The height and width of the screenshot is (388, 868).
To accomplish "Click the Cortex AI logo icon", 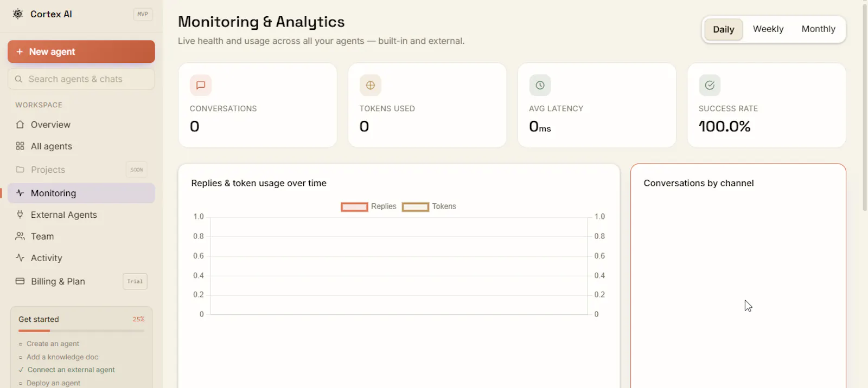I will point(18,14).
